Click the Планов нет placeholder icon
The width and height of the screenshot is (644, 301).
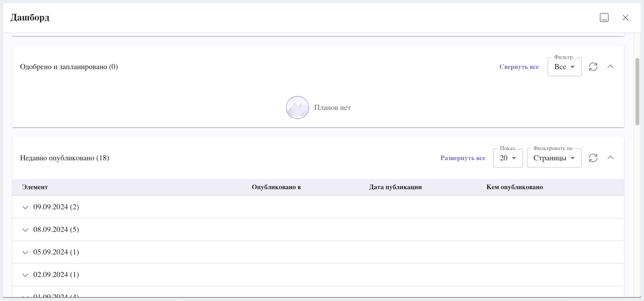pos(297,107)
